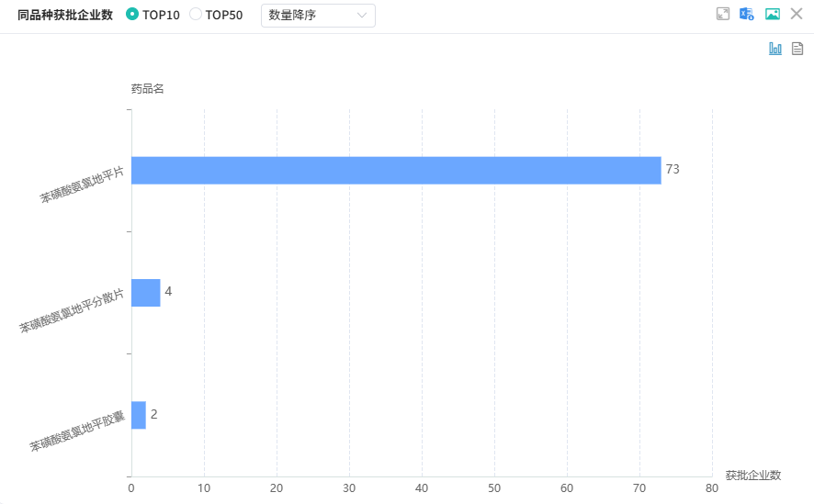
Task: Click the 药品名 axis title
Action: 147,89
